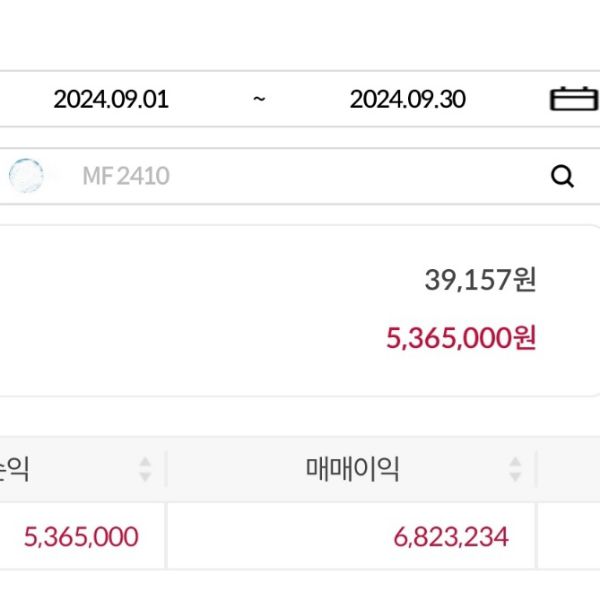Click the 39,157원 summary amount
The height and width of the screenshot is (600, 600).
pos(480,280)
